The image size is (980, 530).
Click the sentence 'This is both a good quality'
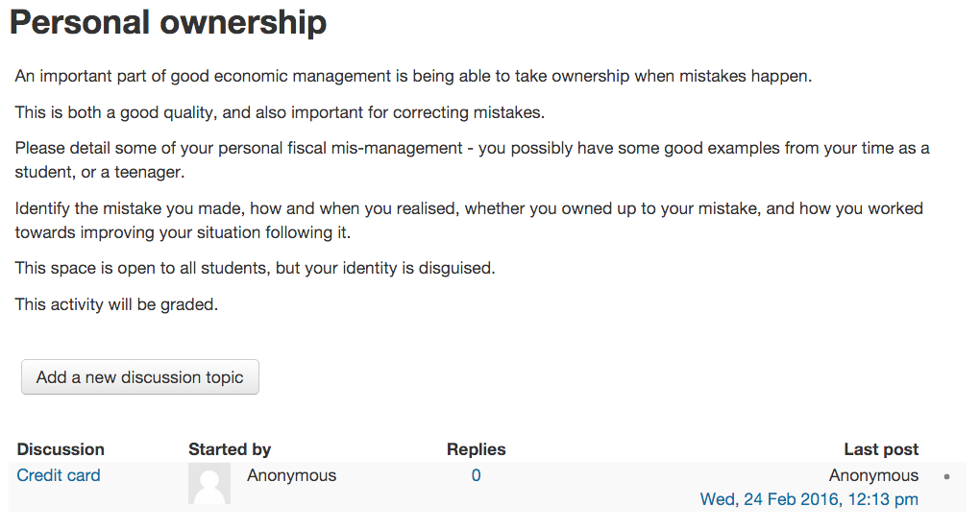pos(280,112)
